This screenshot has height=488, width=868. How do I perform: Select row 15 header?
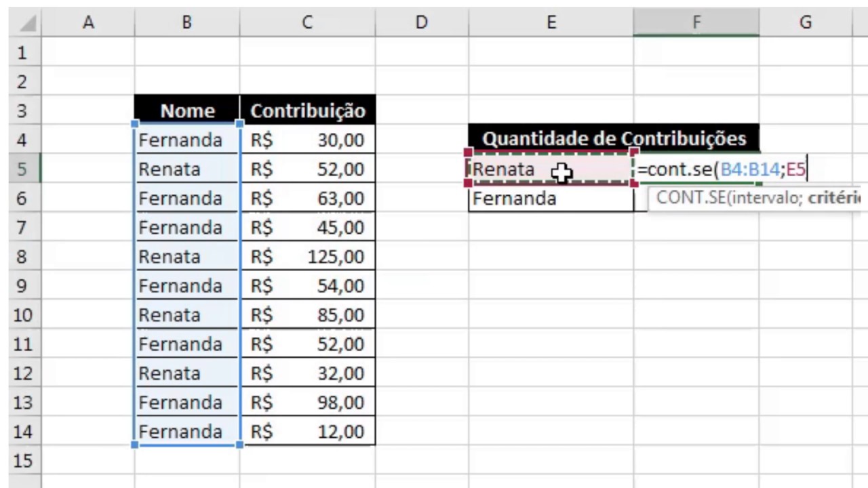click(x=22, y=462)
